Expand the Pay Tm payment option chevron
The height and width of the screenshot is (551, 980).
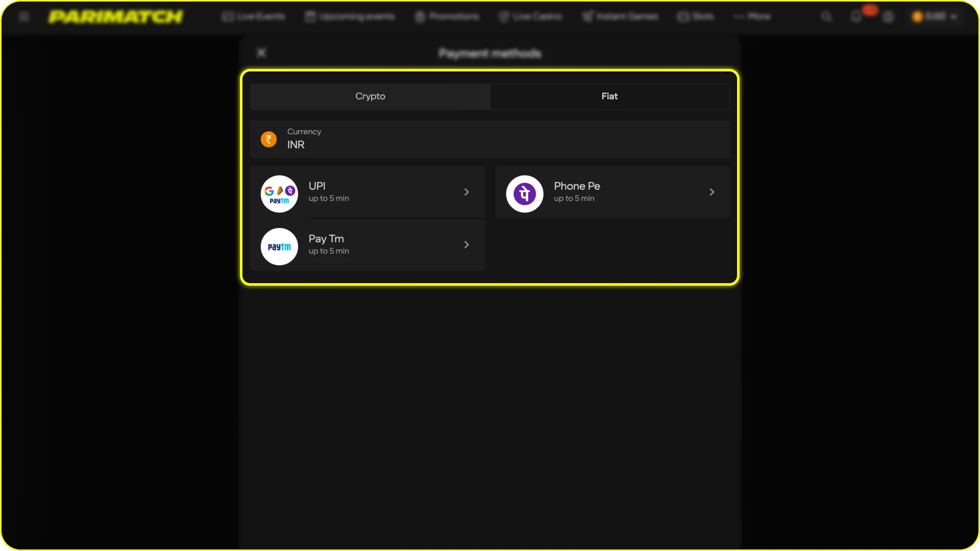(x=467, y=245)
